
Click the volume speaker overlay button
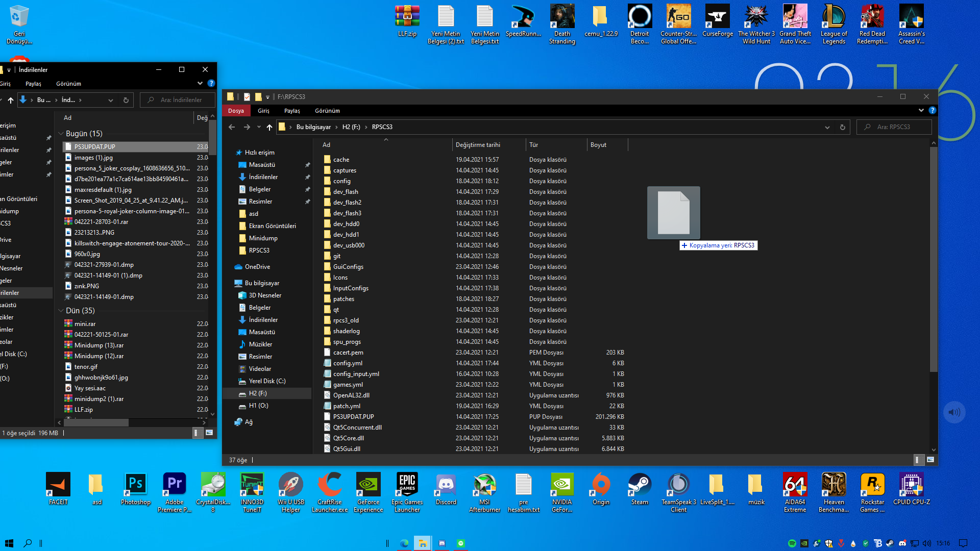(x=954, y=412)
